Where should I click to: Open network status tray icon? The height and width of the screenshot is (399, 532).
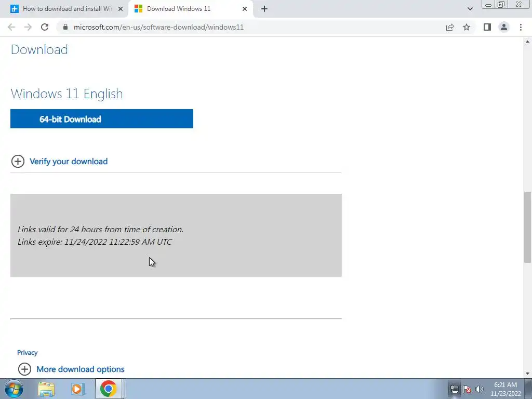(454, 389)
